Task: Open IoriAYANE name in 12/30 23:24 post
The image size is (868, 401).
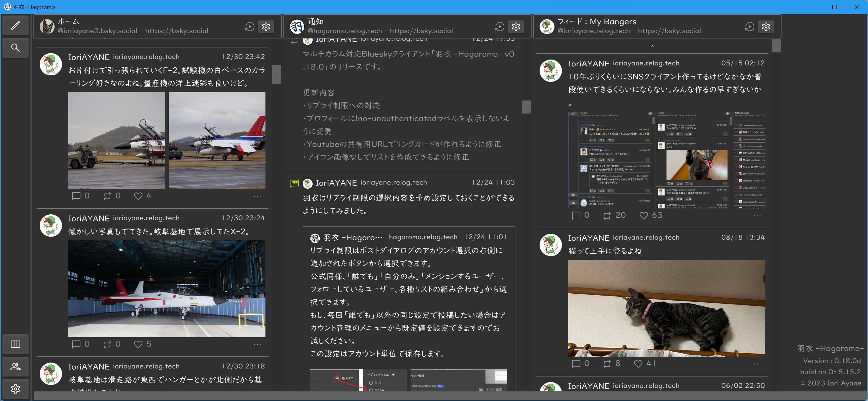Action: (89, 218)
